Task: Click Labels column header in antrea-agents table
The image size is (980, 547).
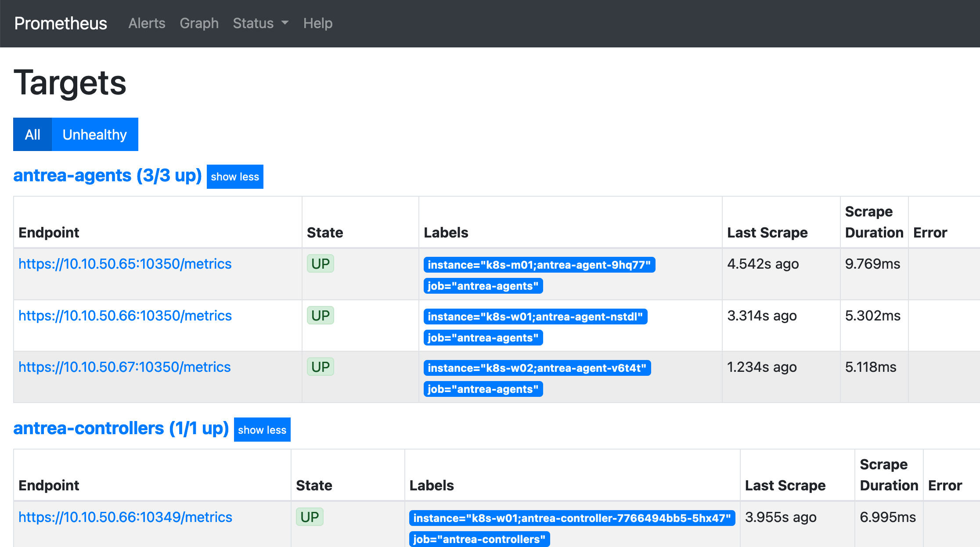Action: point(446,232)
